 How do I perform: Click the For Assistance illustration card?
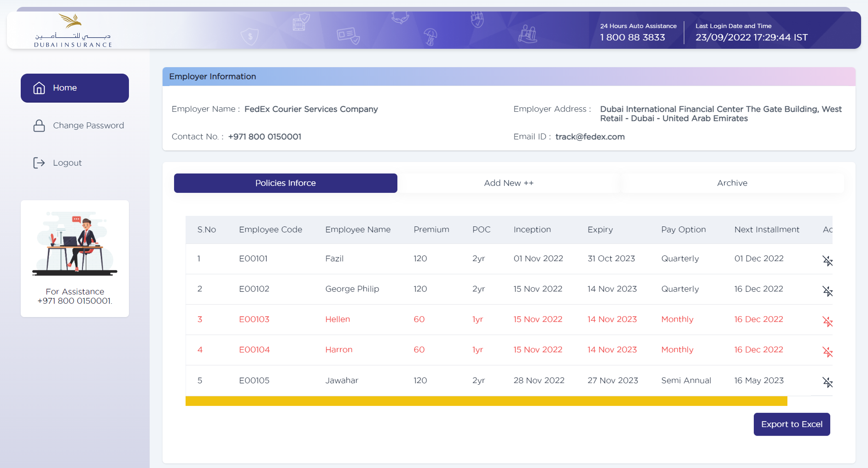[x=75, y=258]
